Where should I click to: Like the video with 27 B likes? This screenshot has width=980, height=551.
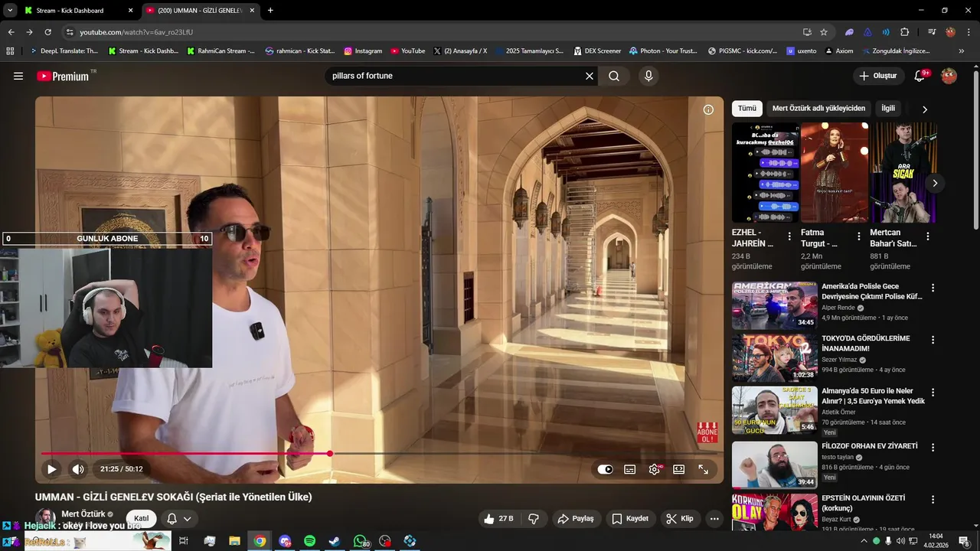(498, 518)
